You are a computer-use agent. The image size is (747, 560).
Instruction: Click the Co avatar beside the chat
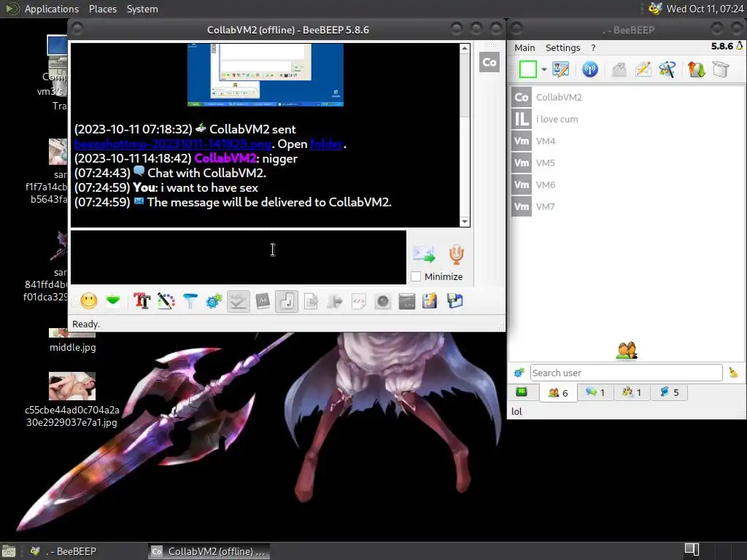(489, 63)
